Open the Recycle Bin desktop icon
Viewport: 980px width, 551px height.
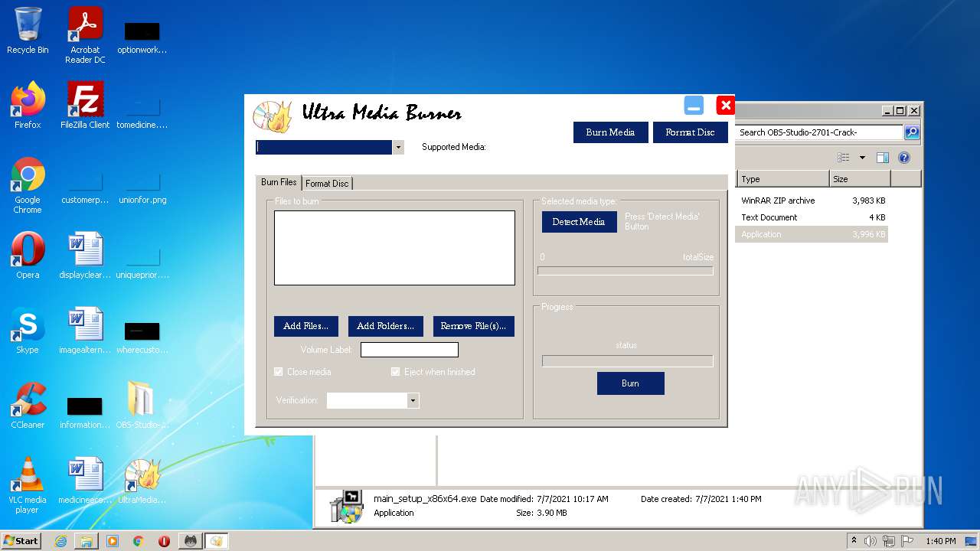click(28, 31)
